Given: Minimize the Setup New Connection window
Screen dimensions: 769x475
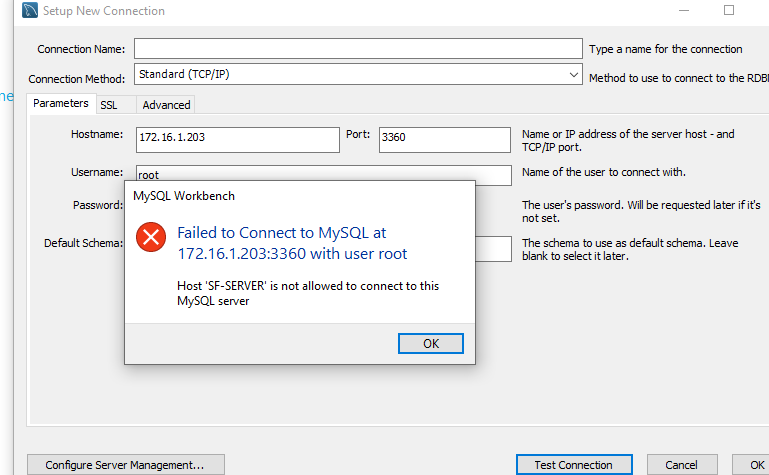Looking at the screenshot, I should click(684, 10).
